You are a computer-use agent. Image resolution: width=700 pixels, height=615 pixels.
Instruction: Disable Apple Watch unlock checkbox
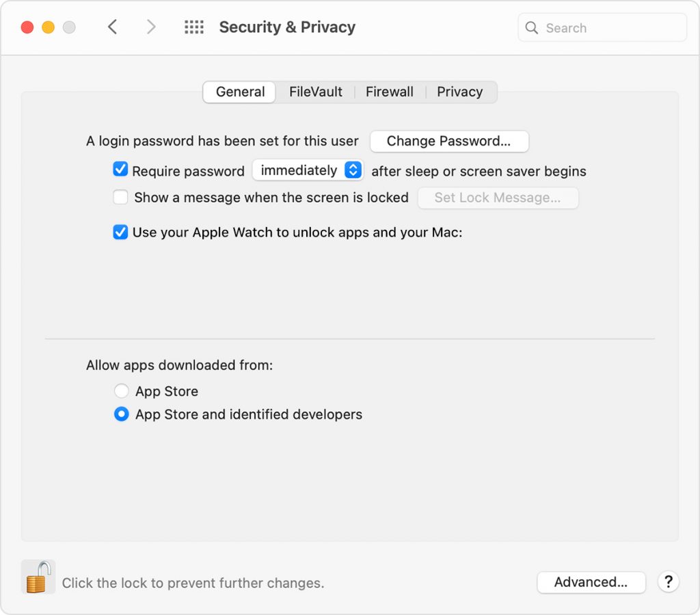(x=121, y=232)
